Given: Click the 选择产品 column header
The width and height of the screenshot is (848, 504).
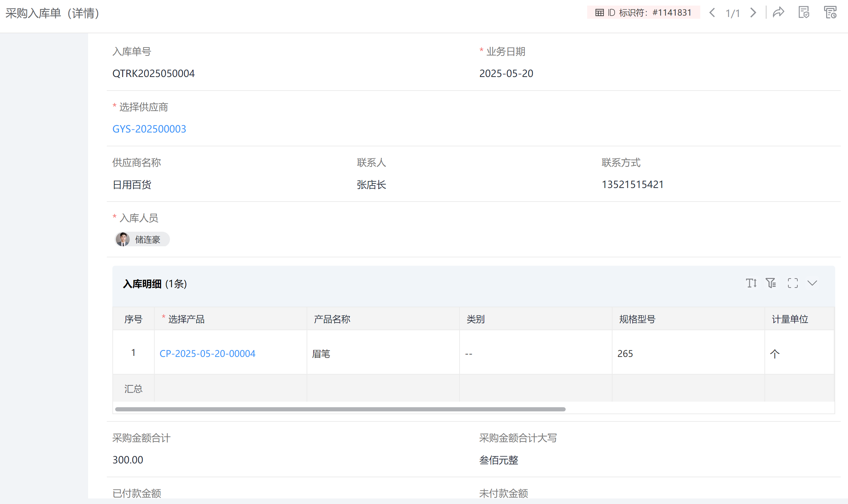Looking at the screenshot, I should (x=186, y=319).
